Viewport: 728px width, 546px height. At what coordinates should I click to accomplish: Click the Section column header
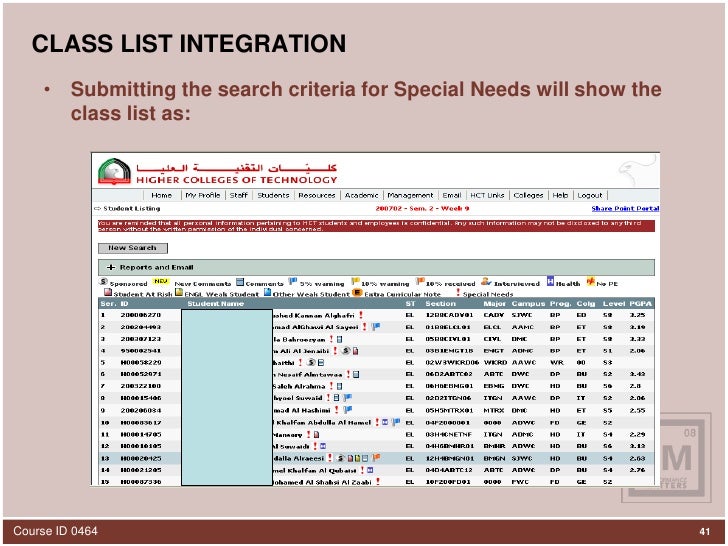[441, 304]
